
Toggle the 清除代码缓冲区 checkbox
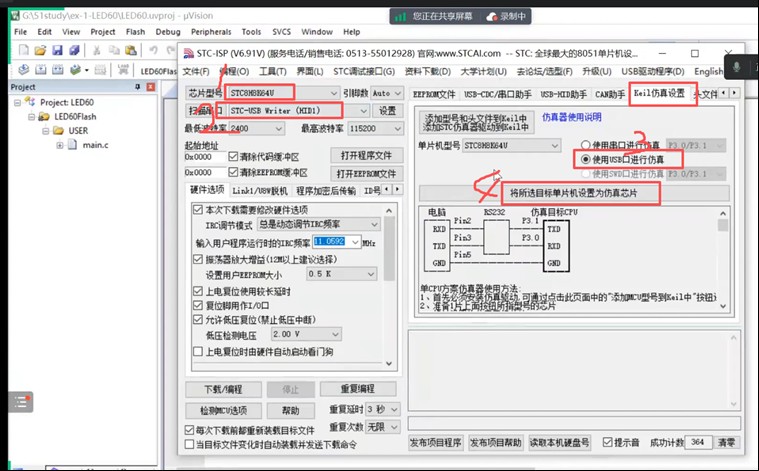click(x=233, y=157)
